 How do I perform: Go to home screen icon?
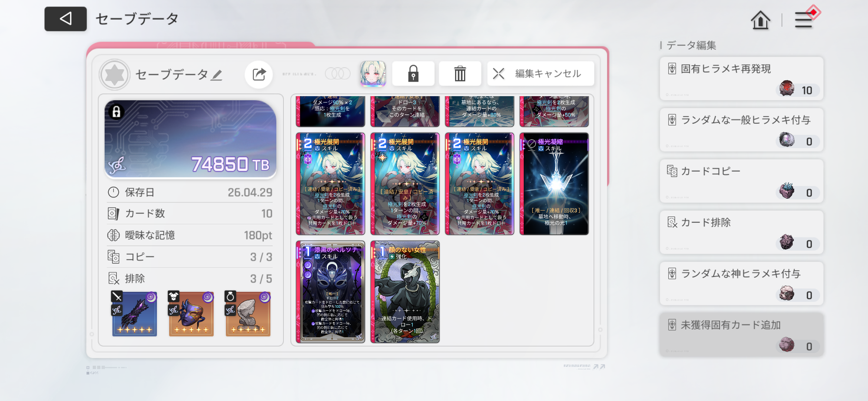tap(760, 20)
